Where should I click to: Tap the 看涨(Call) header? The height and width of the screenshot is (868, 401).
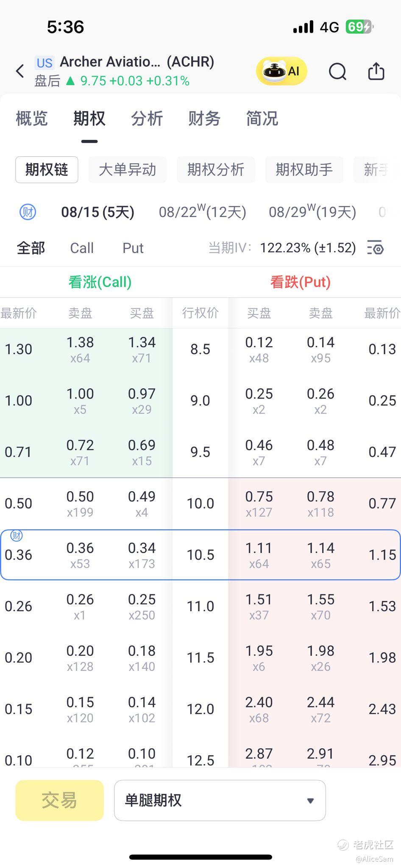pos(100,282)
